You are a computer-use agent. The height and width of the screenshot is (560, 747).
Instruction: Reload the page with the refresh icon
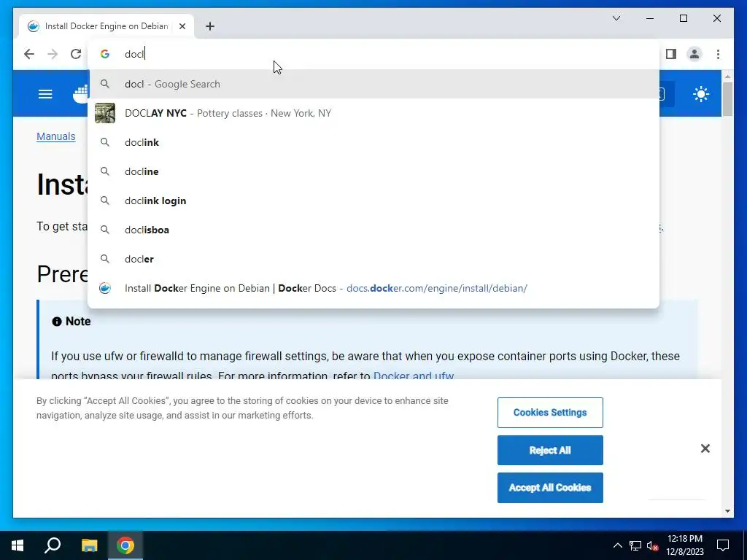(76, 54)
